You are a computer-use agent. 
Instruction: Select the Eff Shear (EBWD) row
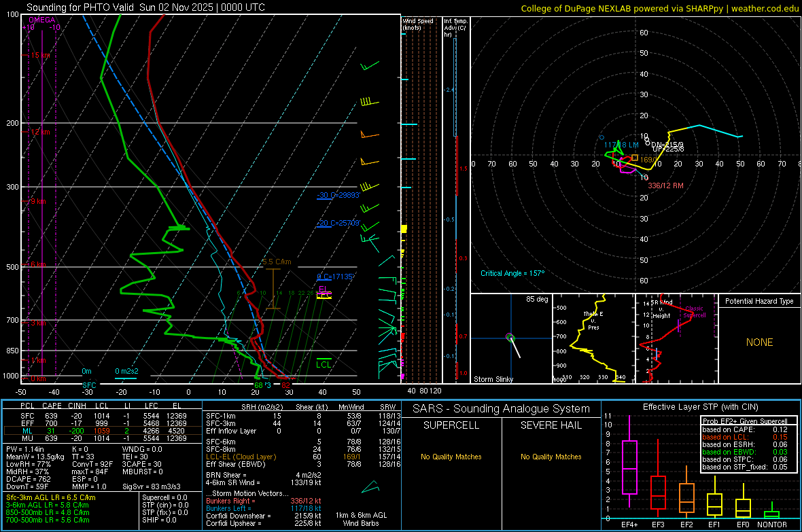click(302, 465)
